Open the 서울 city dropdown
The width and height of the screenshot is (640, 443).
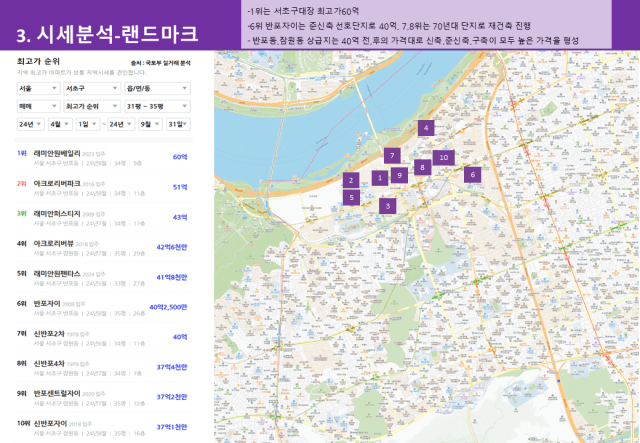pyautogui.click(x=38, y=88)
